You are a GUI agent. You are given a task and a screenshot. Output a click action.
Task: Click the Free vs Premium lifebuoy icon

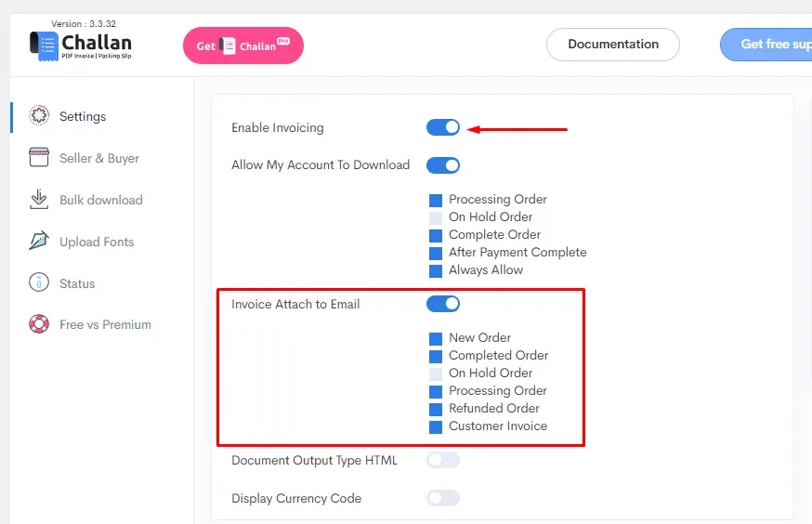tap(39, 324)
